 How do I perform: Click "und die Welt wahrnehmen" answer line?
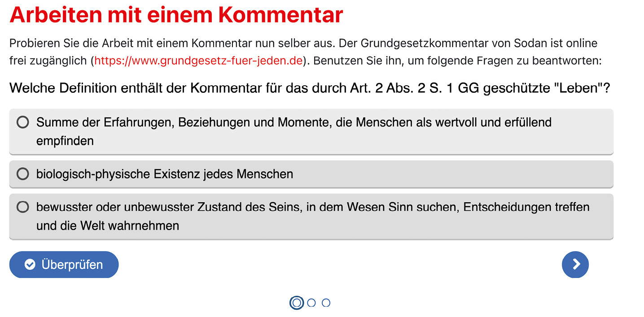point(108,226)
